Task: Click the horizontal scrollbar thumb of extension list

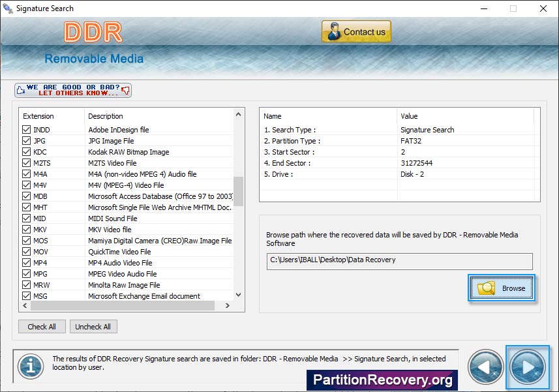Action: pyautogui.click(x=123, y=305)
